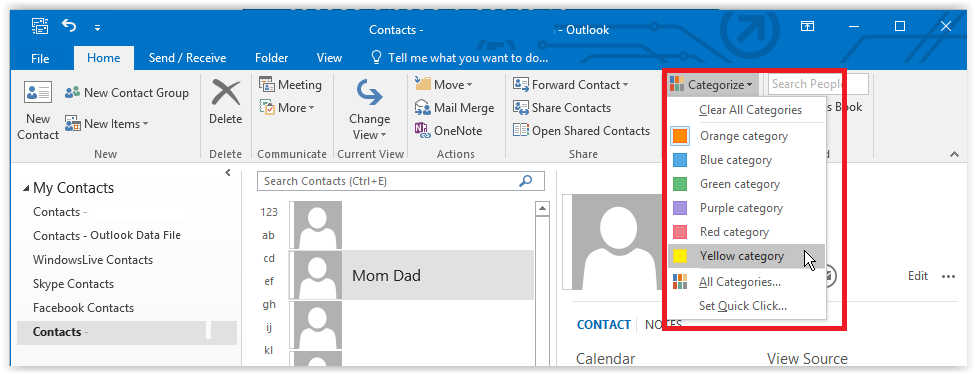Jump to the ab index

(x=269, y=235)
